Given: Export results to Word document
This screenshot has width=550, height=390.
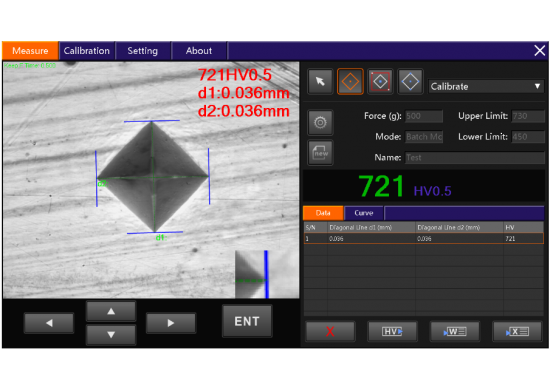Looking at the screenshot, I should click(x=455, y=331).
